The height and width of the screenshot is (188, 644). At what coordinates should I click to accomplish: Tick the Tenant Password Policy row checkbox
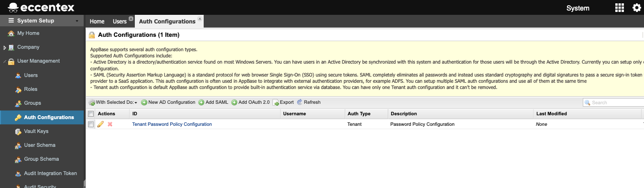point(91,124)
